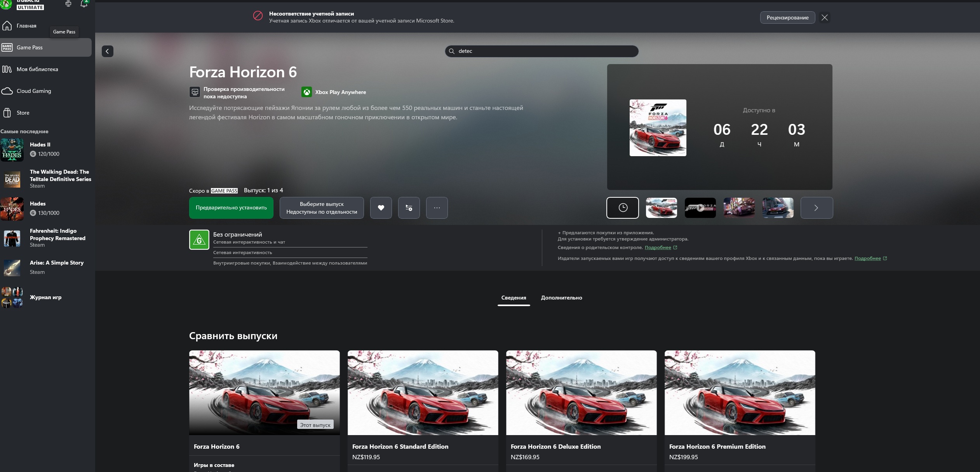
Task: Click the back arrow button
Action: (x=108, y=51)
